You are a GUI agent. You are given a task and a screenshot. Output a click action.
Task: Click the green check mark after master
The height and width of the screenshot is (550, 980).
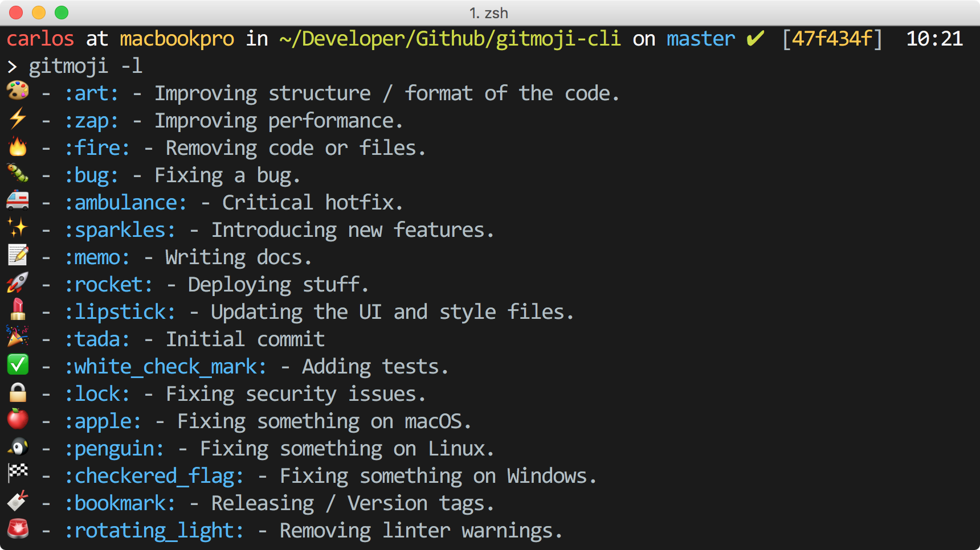point(756,39)
